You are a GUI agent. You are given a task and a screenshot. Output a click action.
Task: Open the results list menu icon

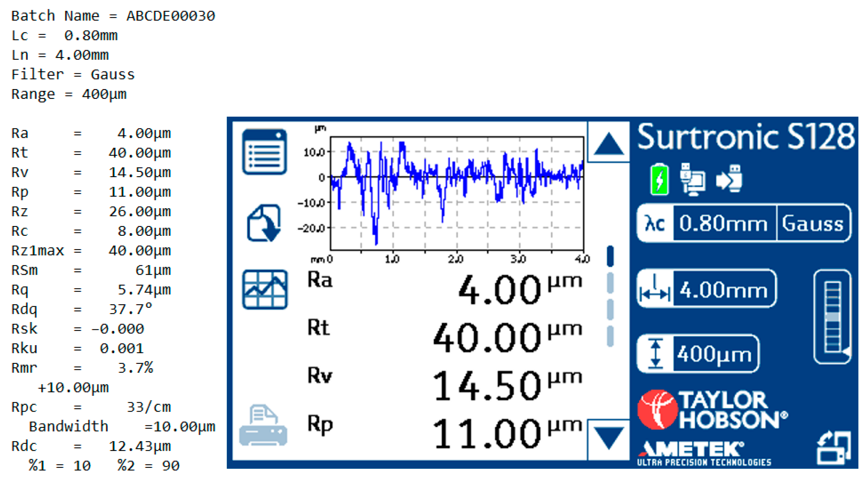coord(264,152)
